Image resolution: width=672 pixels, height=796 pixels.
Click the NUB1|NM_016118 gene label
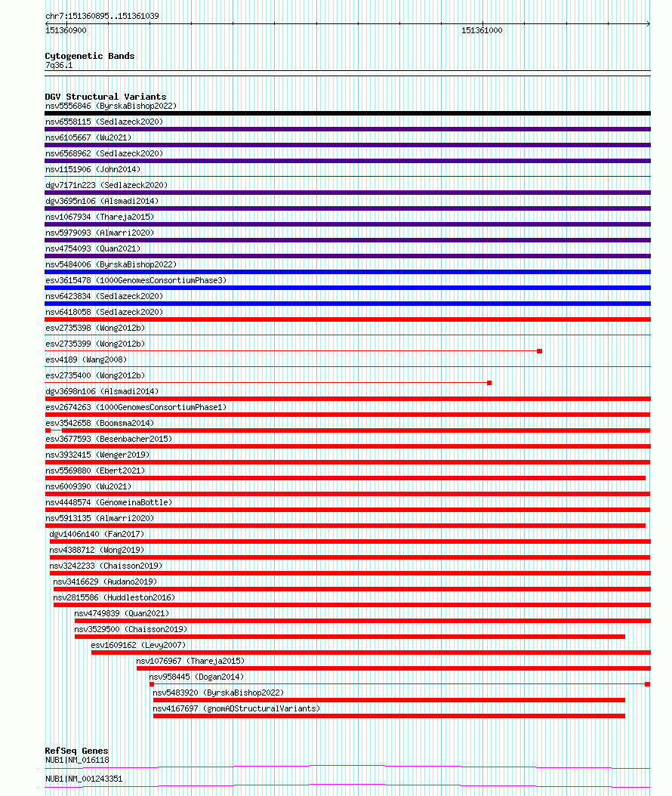(77, 760)
